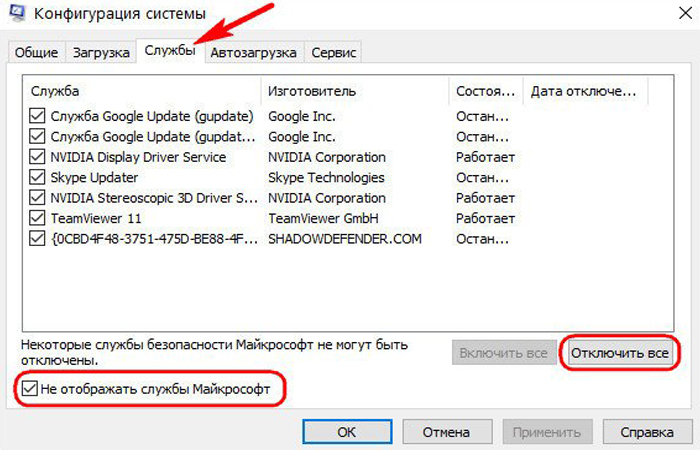Image resolution: width=700 pixels, height=450 pixels.
Task: Open help with the Справка button
Action: 646,433
